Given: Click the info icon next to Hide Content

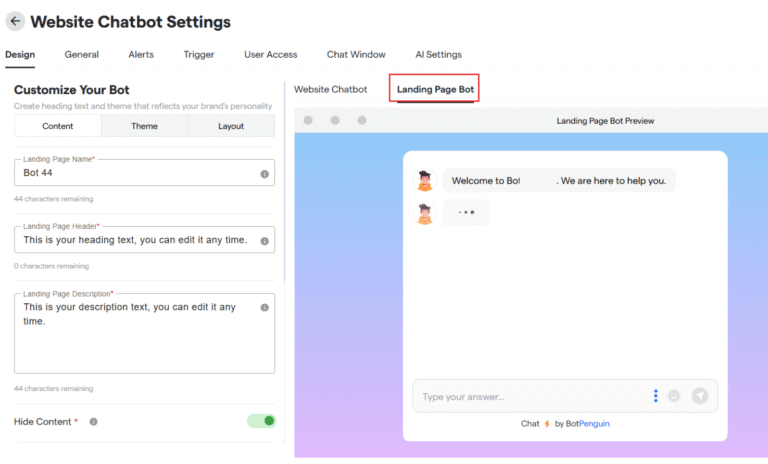Looking at the screenshot, I should 94,421.
